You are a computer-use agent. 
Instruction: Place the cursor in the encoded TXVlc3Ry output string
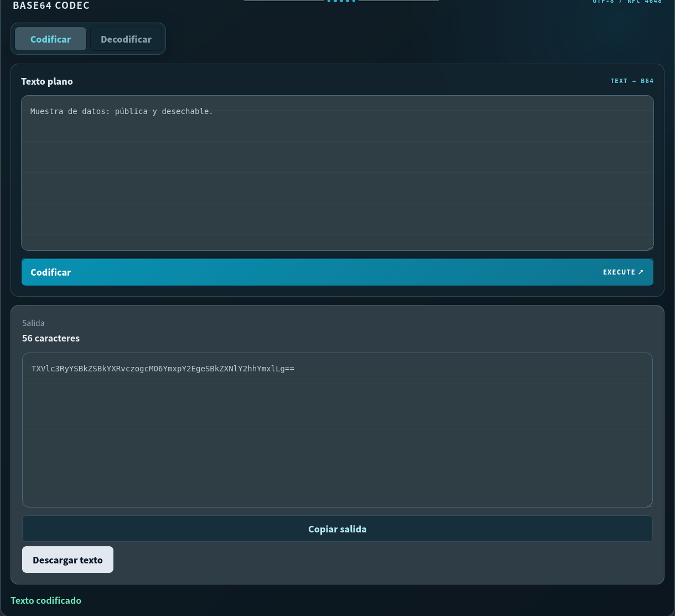click(x=163, y=368)
